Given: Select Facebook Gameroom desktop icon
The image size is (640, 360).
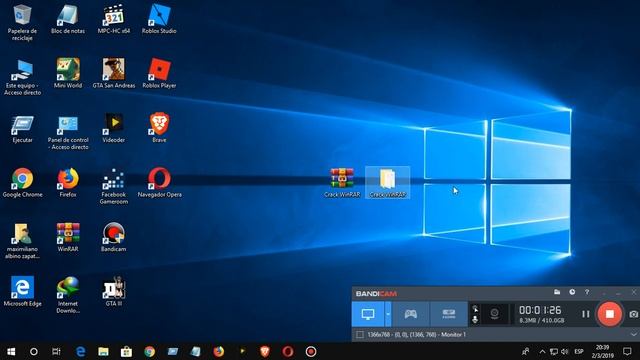Looking at the screenshot, I should 113,186.
